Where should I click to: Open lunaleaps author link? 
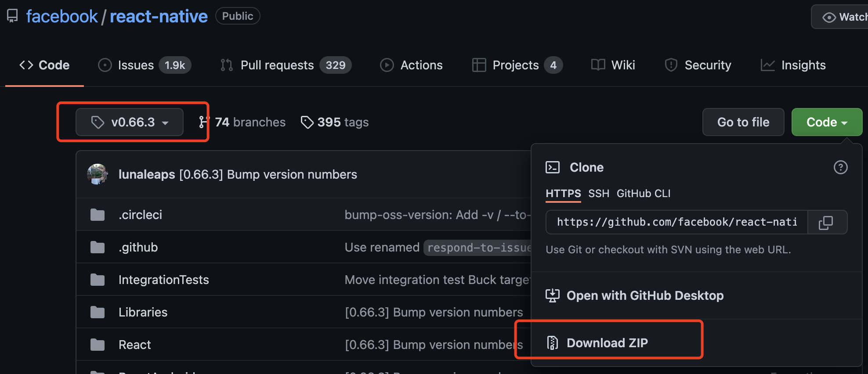point(147,174)
